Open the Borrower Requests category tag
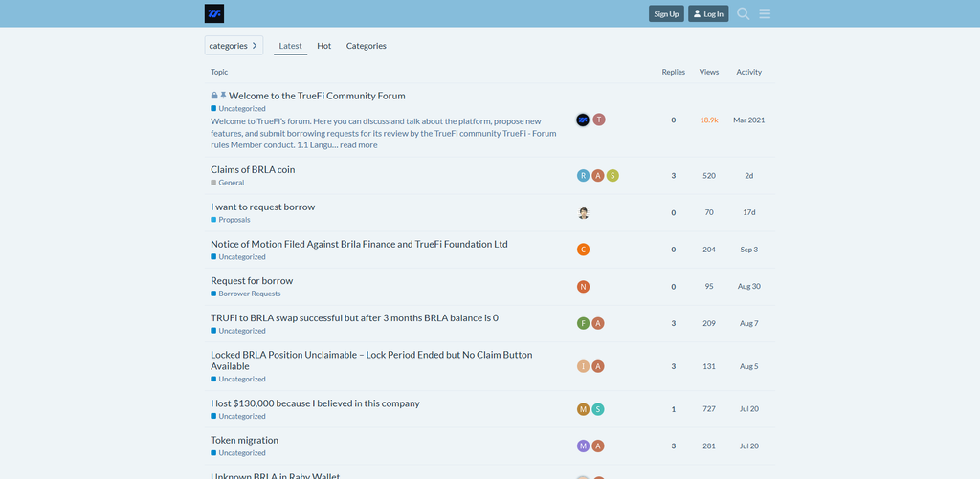Image resolution: width=980 pixels, height=479 pixels. click(246, 294)
